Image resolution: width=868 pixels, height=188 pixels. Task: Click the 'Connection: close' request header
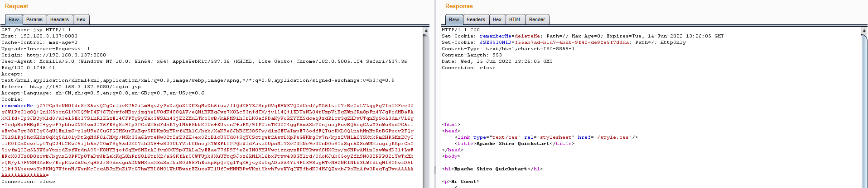click(28, 182)
